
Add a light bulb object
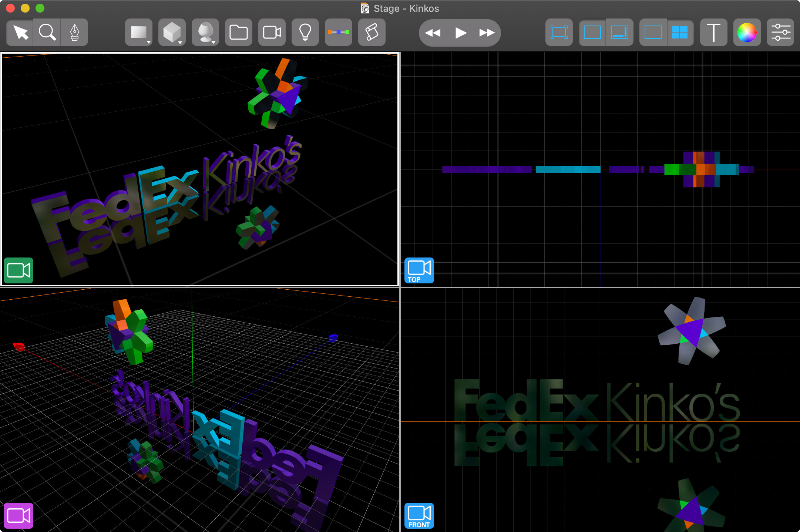coord(305,33)
